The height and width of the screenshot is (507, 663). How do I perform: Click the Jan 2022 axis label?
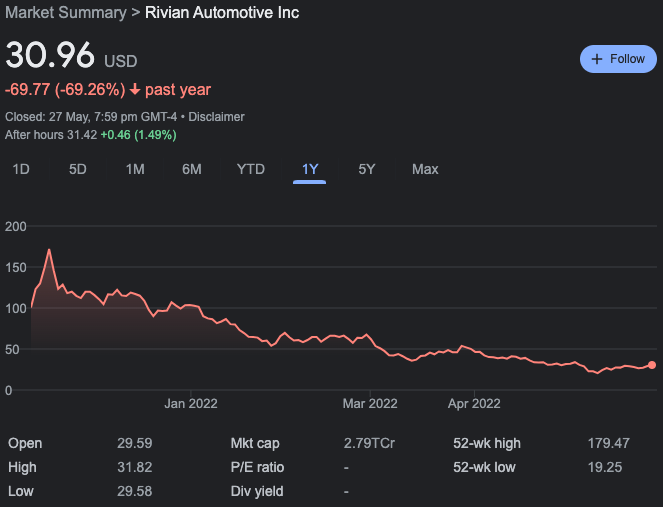tap(191, 404)
